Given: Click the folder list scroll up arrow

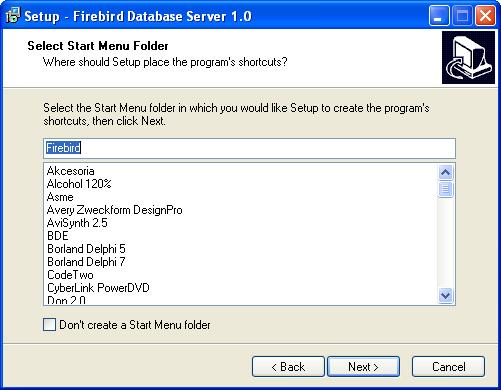Looking at the screenshot, I should (446, 172).
